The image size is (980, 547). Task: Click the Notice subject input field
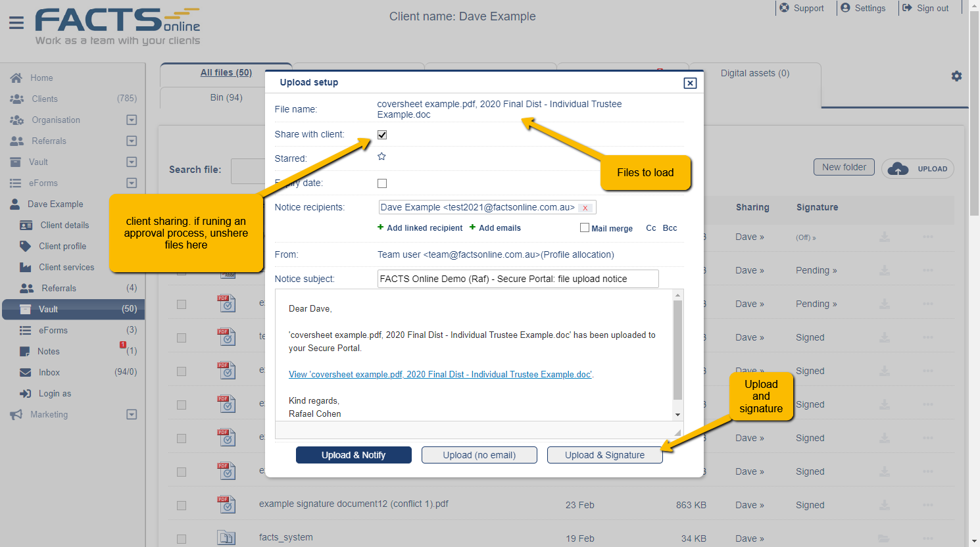tap(518, 279)
